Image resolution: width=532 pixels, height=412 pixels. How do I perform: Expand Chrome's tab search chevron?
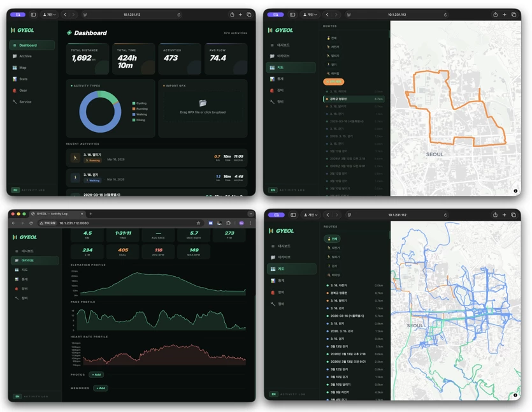coord(251,214)
